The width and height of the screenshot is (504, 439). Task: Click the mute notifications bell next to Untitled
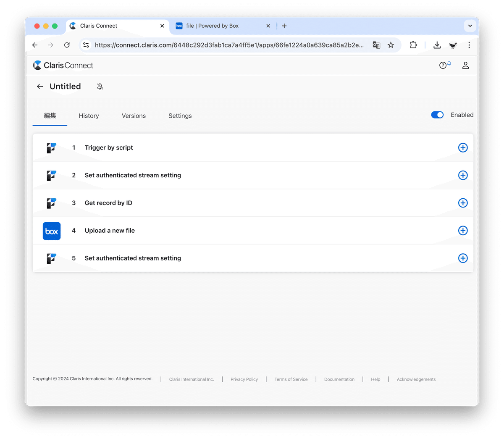point(100,86)
